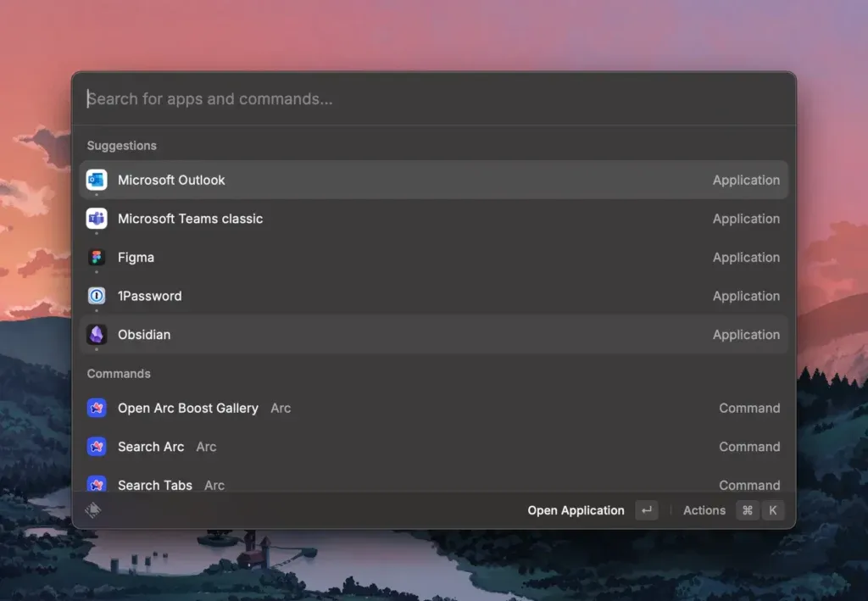This screenshot has width=868, height=601.
Task: Select the Search Arc command label
Action: [151, 447]
